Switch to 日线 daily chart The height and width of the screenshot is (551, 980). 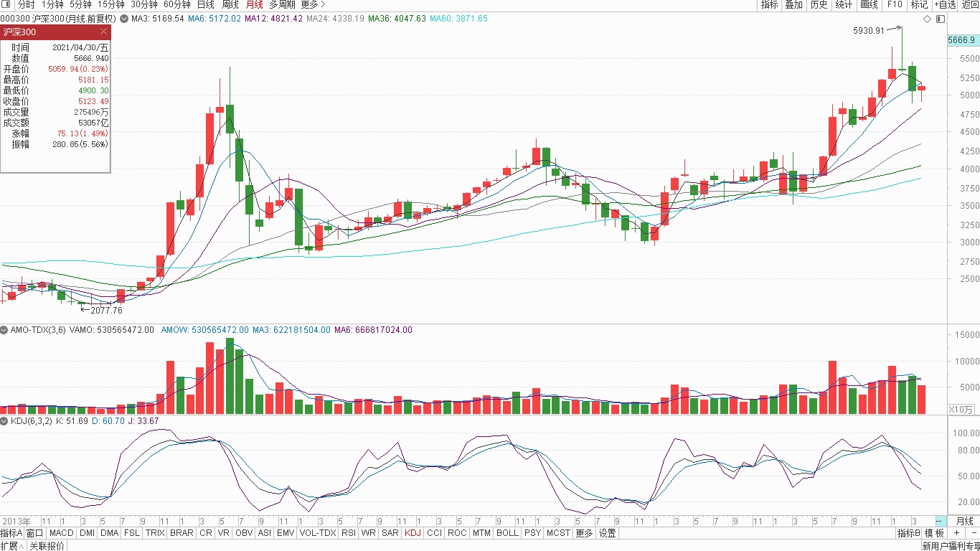click(x=205, y=4)
